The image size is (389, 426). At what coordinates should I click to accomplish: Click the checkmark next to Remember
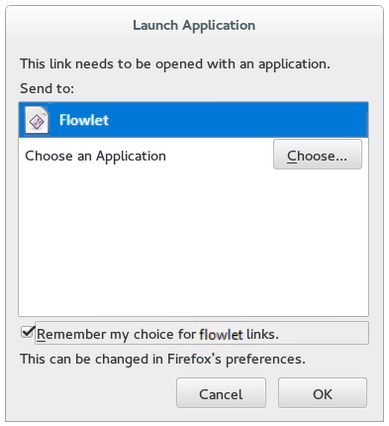coord(28,332)
